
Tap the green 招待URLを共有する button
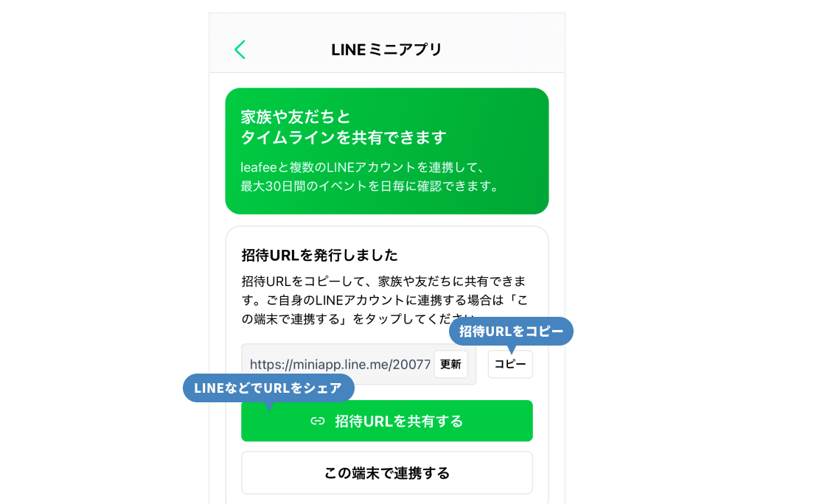(387, 421)
